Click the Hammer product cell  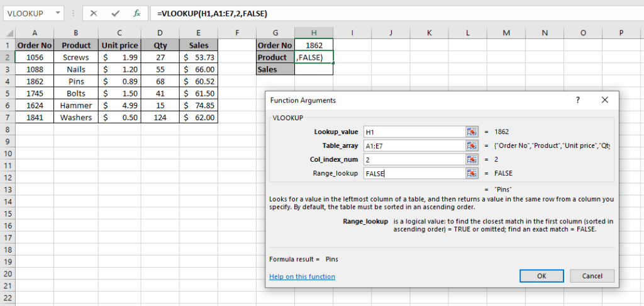[76, 105]
